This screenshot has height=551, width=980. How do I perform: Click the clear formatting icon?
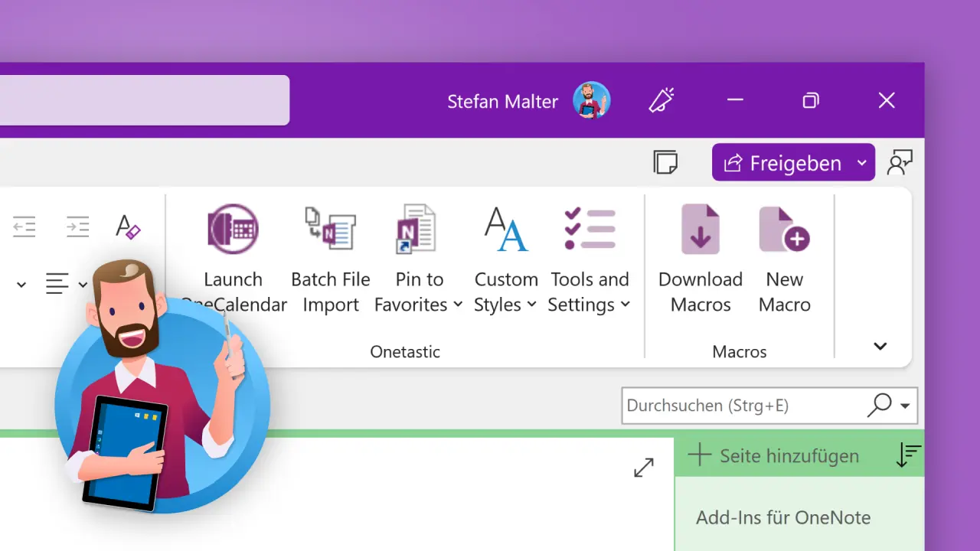coord(129,227)
